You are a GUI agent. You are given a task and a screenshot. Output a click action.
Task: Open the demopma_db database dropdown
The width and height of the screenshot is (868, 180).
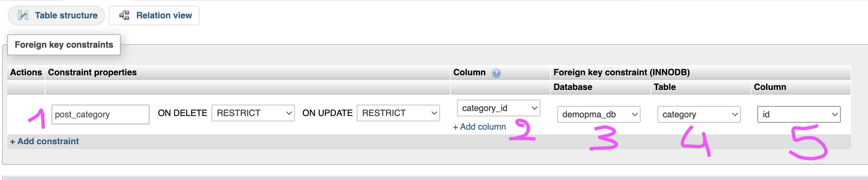599,114
